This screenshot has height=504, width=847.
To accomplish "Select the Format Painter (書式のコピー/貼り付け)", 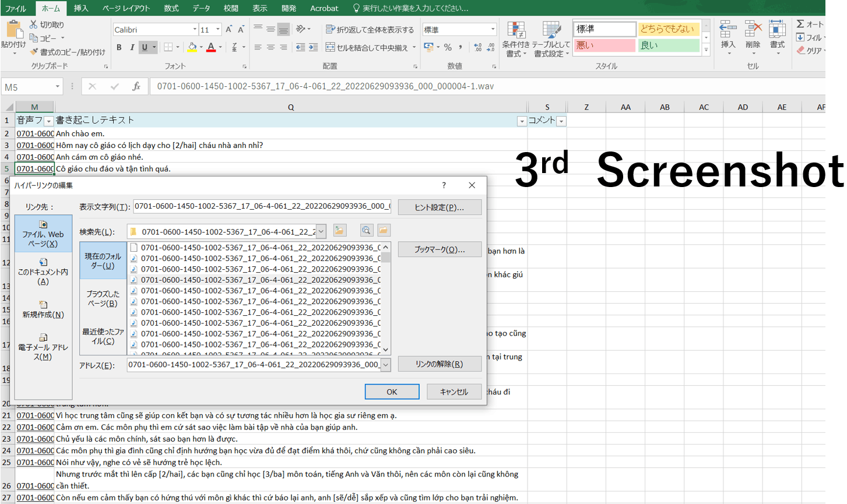I will tap(68, 52).
